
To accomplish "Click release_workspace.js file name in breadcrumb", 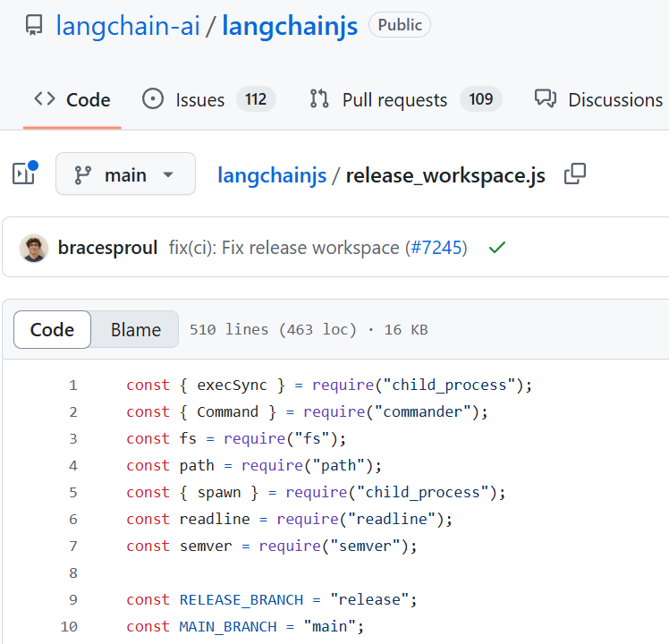I will [445, 175].
